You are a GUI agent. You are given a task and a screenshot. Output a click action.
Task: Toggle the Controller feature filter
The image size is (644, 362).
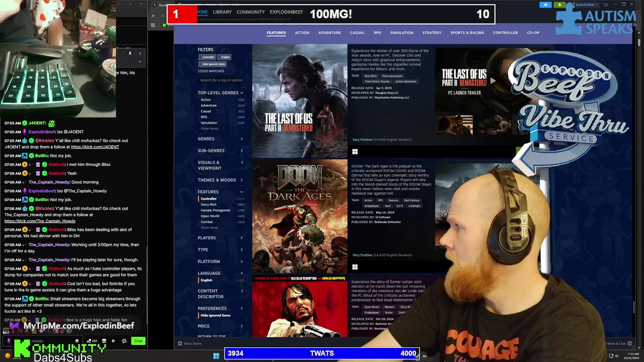(x=209, y=199)
